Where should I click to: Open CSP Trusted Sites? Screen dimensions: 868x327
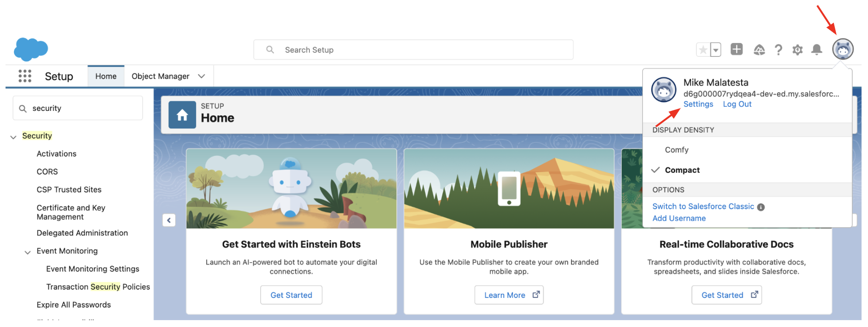(69, 190)
